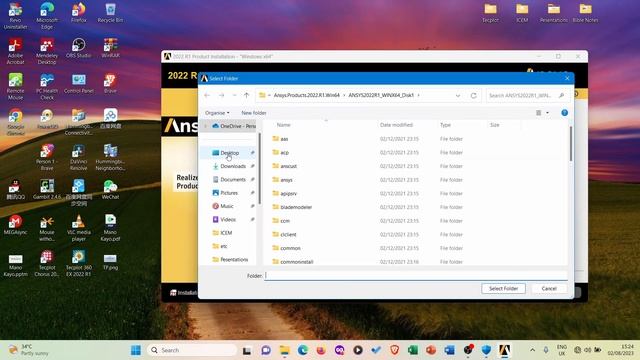Click the Windows Start button

point(136,350)
